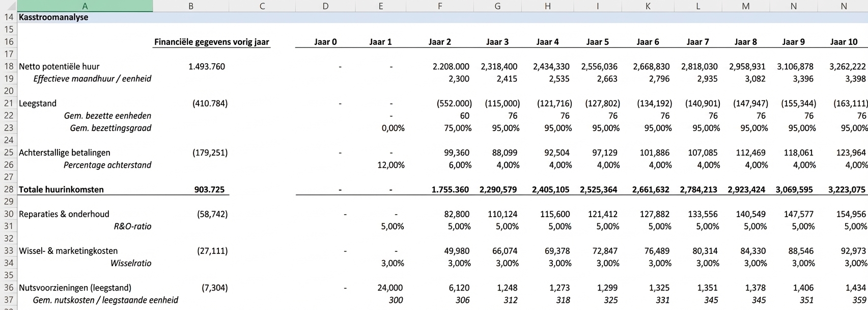The height and width of the screenshot is (310, 868).
Task: Select Jaar 2 total huurinkomsten 1.755.360
Action: coord(450,190)
